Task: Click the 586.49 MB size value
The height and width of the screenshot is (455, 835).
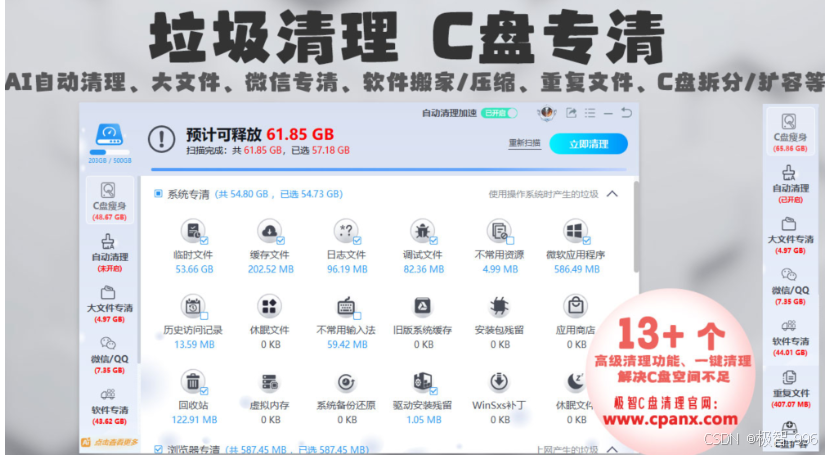Action: point(576,269)
